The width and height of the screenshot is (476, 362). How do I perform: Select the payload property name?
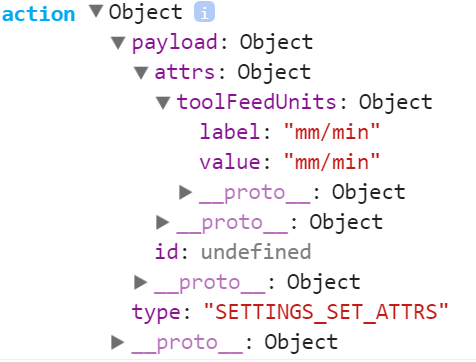(175, 43)
